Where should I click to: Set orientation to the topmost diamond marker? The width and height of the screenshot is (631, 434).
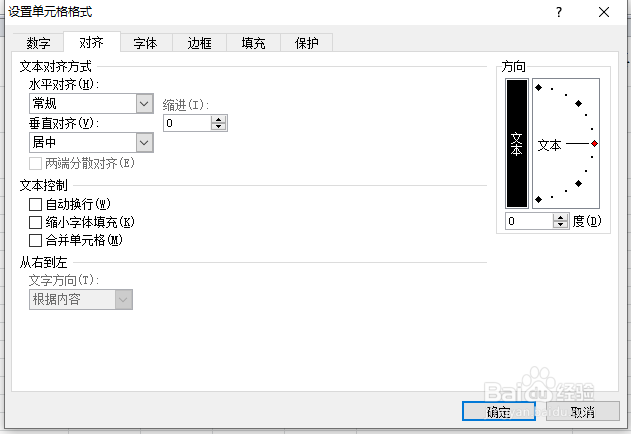pos(539,88)
